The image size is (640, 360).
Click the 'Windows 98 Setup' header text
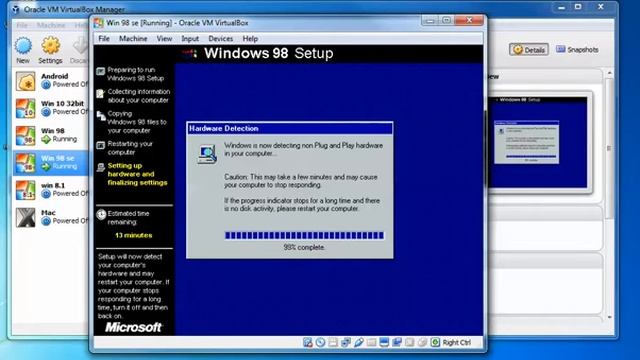(x=269, y=53)
